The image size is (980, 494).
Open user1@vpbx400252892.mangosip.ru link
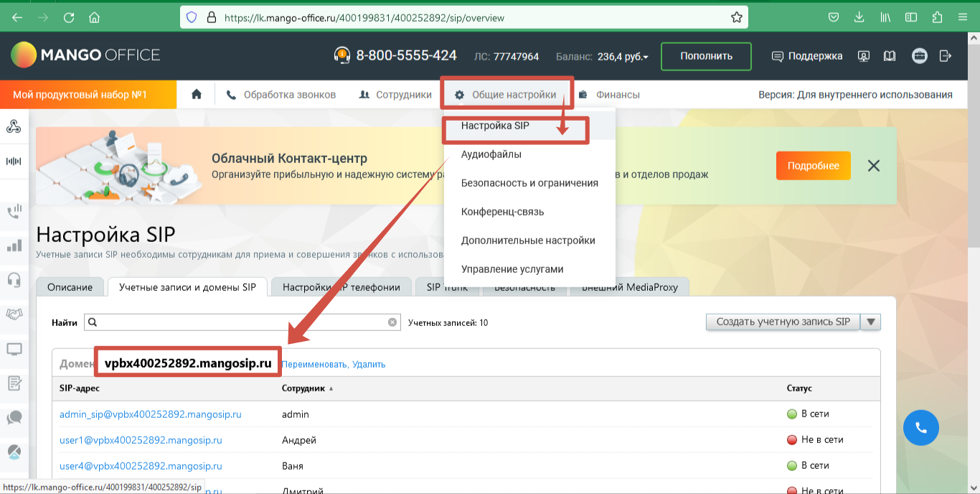[x=141, y=440]
